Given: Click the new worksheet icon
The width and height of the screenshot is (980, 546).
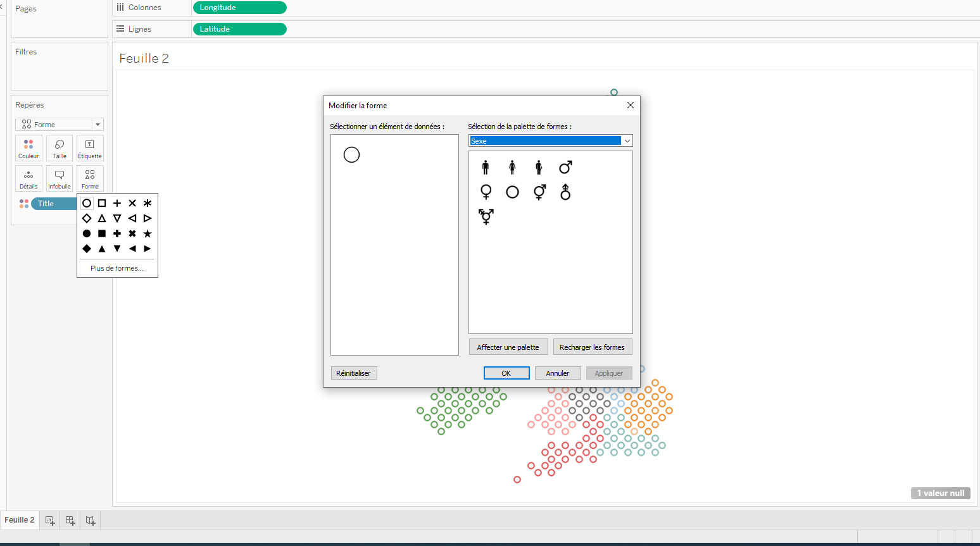Looking at the screenshot, I should coord(50,521).
